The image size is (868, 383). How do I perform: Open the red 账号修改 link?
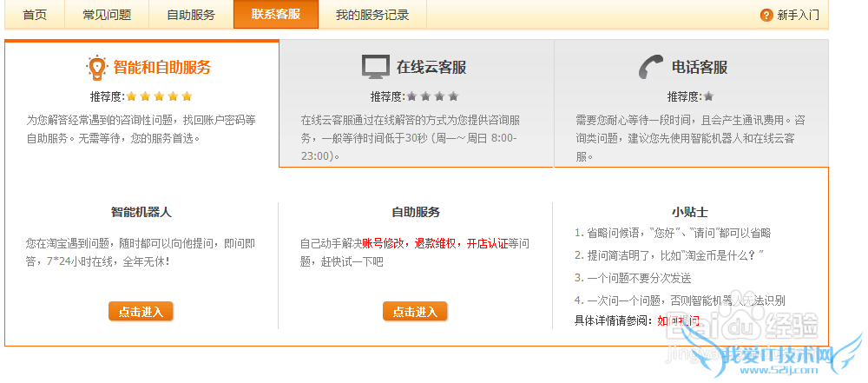pyautogui.click(x=383, y=244)
